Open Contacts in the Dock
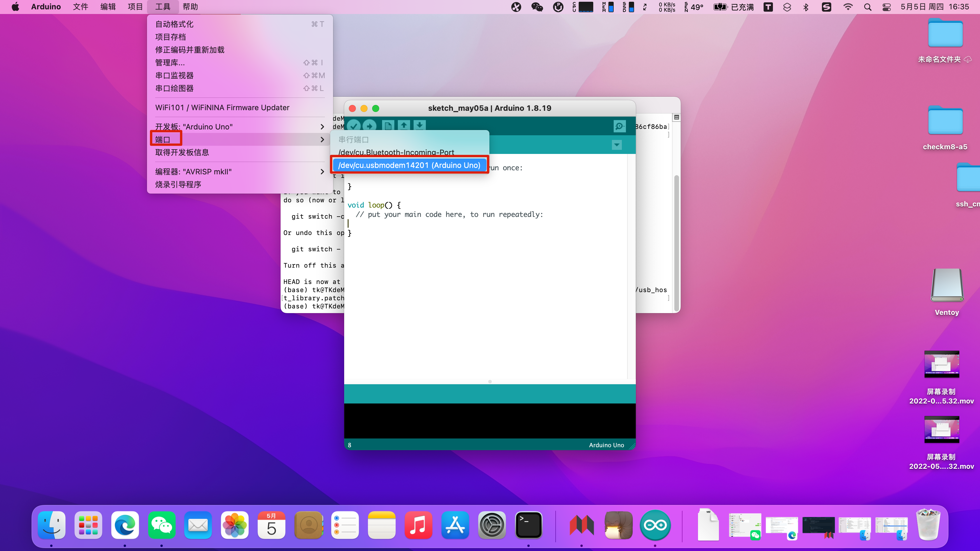Viewport: 980px width, 551px height. [309, 525]
